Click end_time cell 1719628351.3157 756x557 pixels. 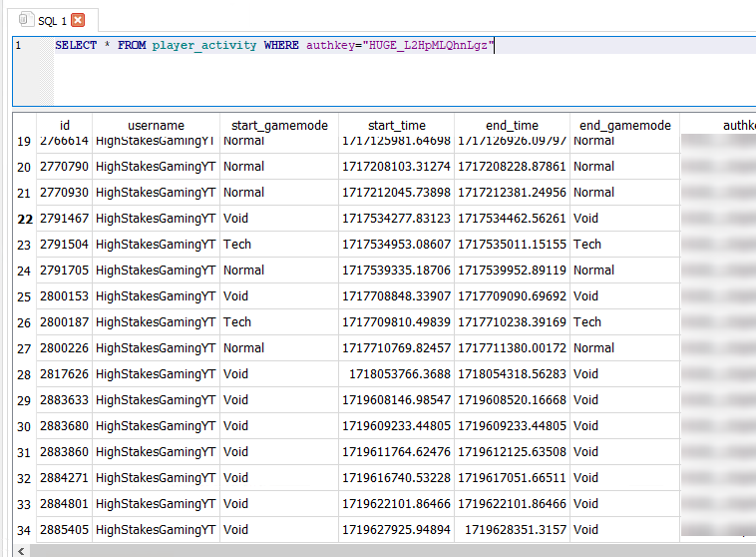(512, 530)
